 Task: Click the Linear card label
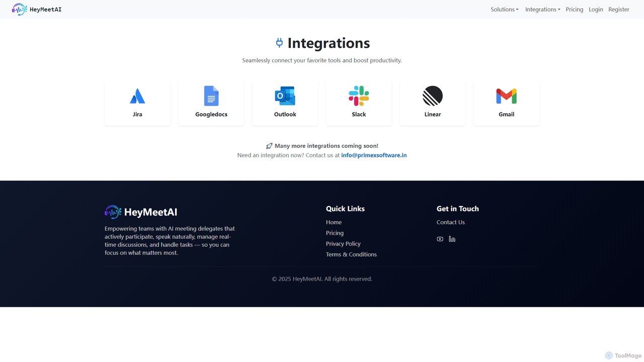[x=433, y=115]
